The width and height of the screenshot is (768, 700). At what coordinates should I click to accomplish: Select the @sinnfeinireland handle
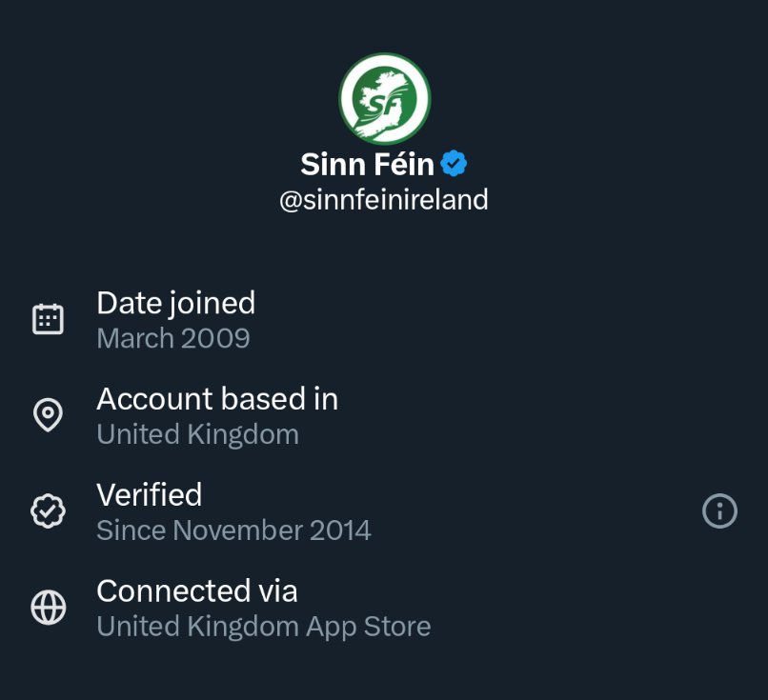(x=383, y=200)
